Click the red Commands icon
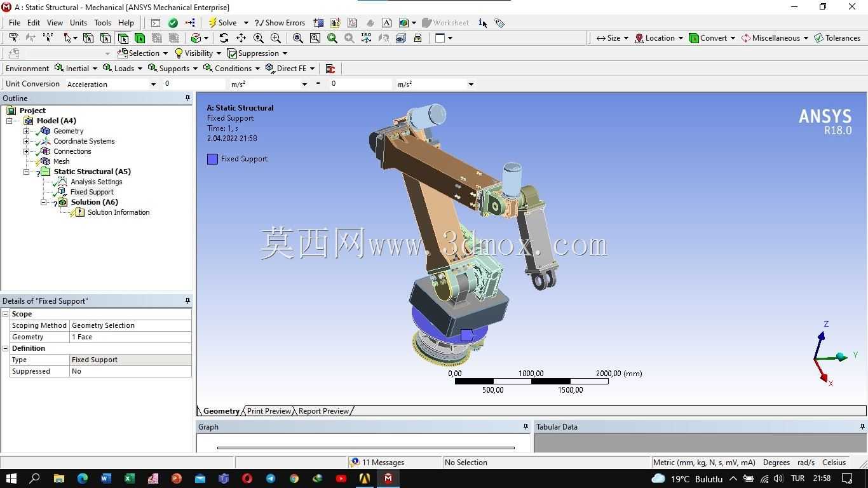868x488 pixels. pyautogui.click(x=330, y=69)
